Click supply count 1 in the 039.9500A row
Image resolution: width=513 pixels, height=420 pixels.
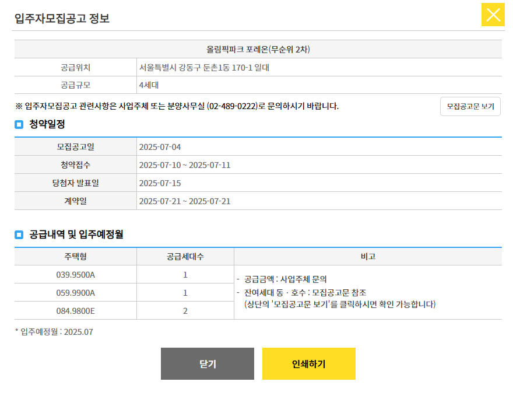tap(185, 275)
